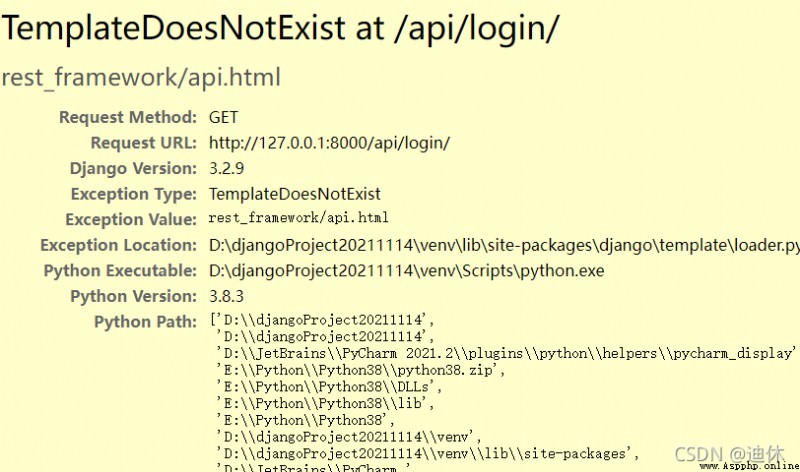Screen dimensions: 800x472
Task: Click the Python38\\DLLs path entry
Action: (329, 387)
